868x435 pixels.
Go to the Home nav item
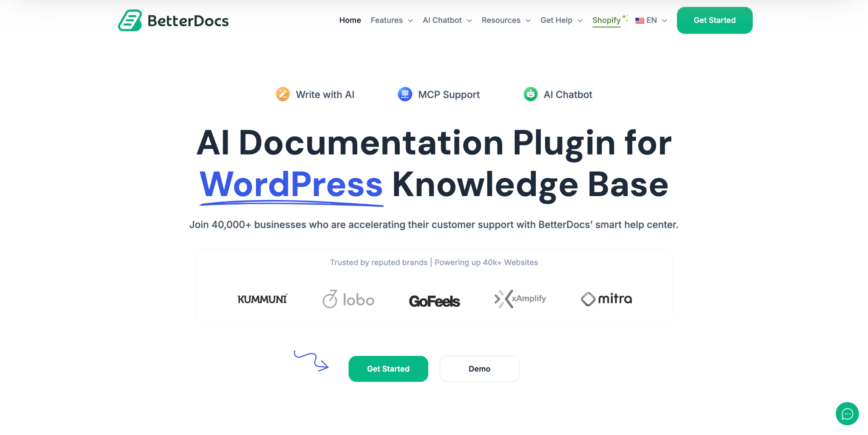tap(350, 20)
